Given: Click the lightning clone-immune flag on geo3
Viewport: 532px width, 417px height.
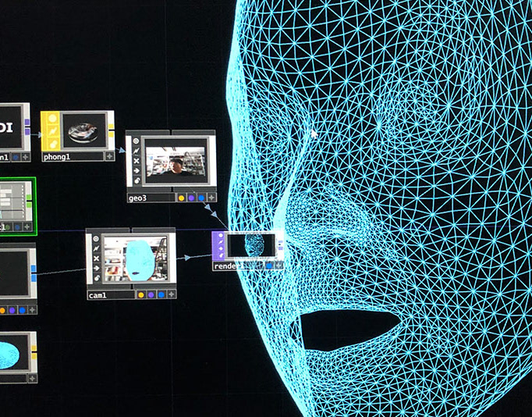Looking at the screenshot, I should [x=136, y=151].
